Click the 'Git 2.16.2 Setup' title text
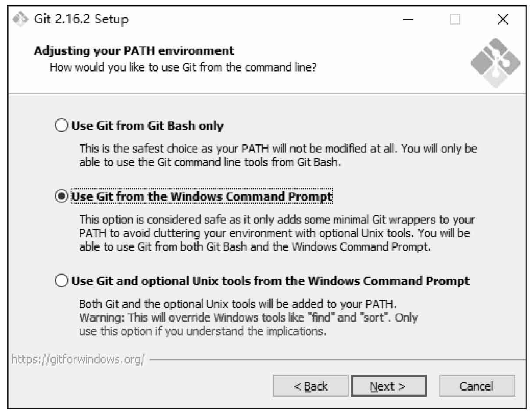This screenshot has width=532, height=413. 81,19
